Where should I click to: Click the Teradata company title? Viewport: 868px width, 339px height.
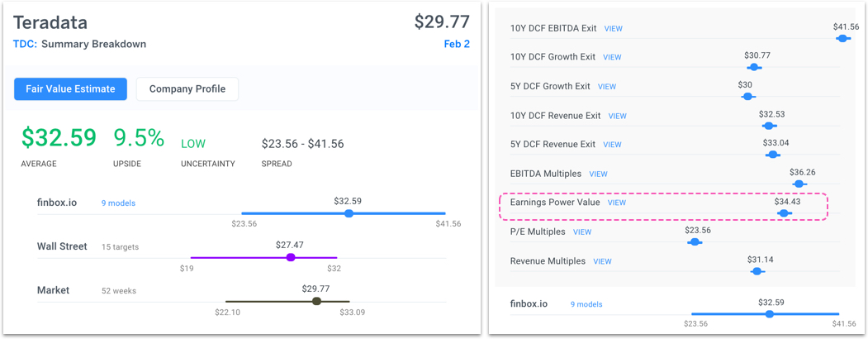50,22
